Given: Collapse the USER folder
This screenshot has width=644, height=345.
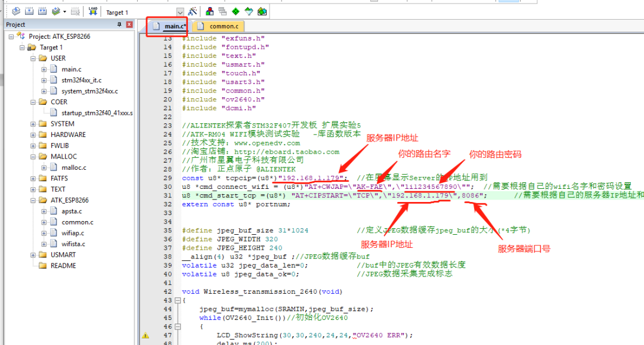Looking at the screenshot, I should 33,58.
